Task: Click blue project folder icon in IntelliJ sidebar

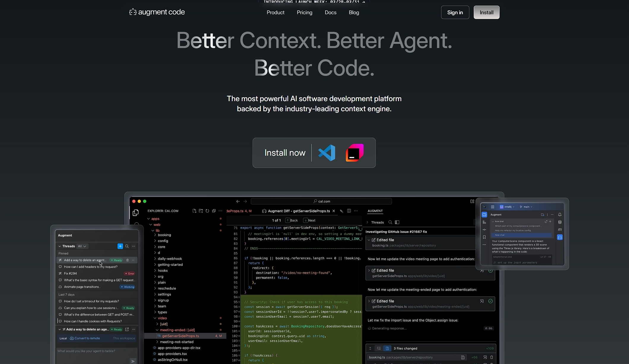Action: 484,215
